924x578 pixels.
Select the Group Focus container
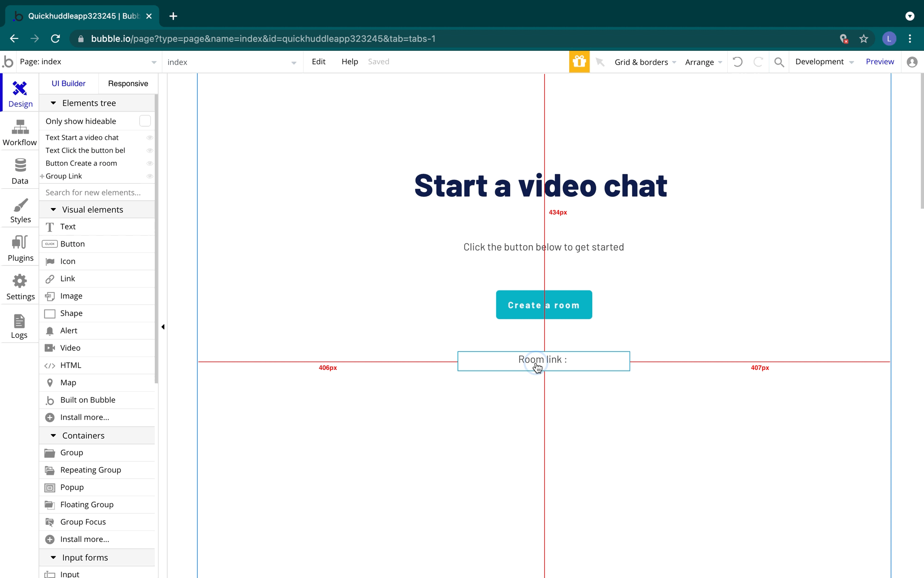pyautogui.click(x=97, y=522)
